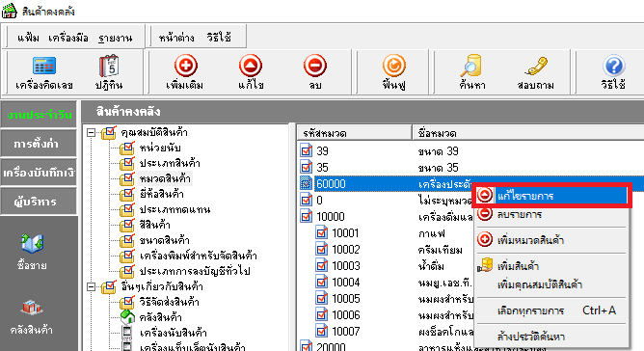The height and width of the screenshot is (351, 644).
Task: Toggle checkbox of row 39
Action: (x=306, y=150)
